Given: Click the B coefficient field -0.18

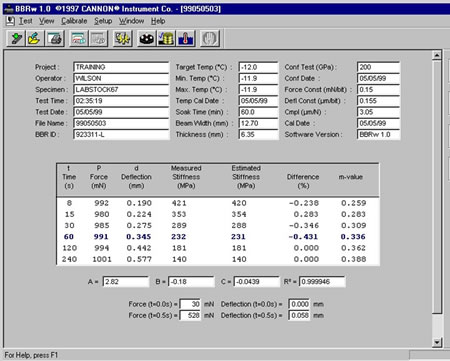Looking at the screenshot, I should (191, 282).
